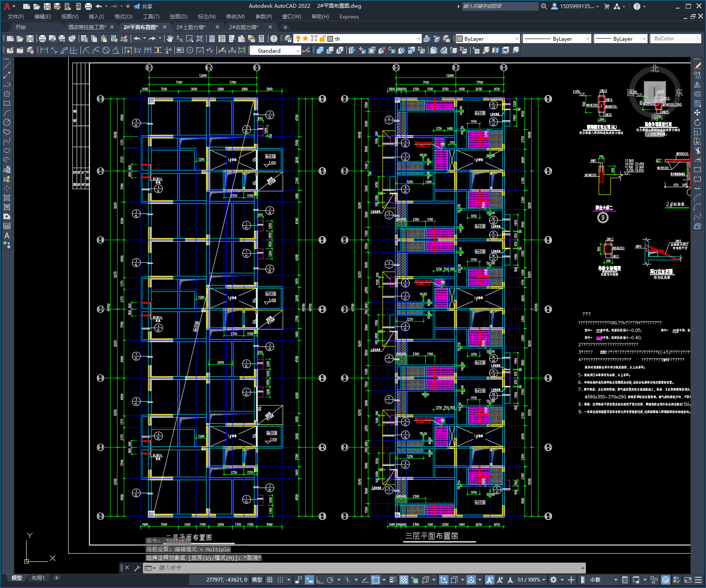
Task: Click the Zoom Window icon
Action: pyautogui.click(x=190, y=39)
